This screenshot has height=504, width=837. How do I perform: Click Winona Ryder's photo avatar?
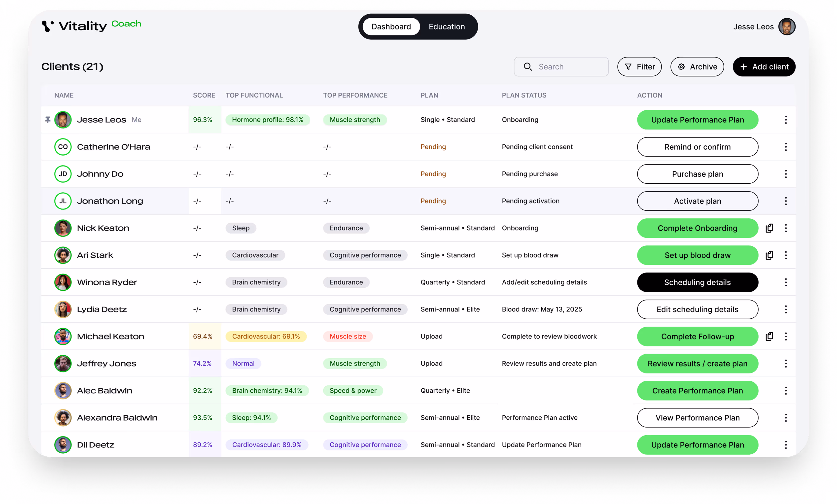63,282
